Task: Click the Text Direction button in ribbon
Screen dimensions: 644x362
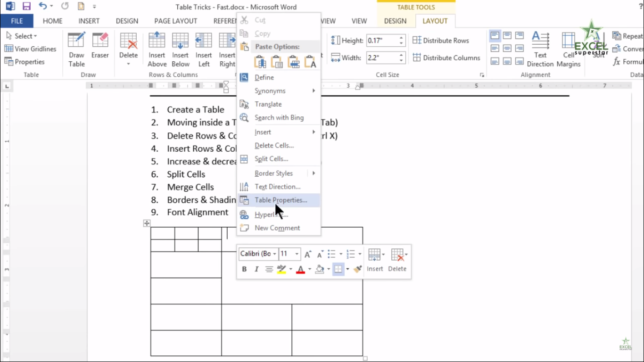Action: (540, 50)
